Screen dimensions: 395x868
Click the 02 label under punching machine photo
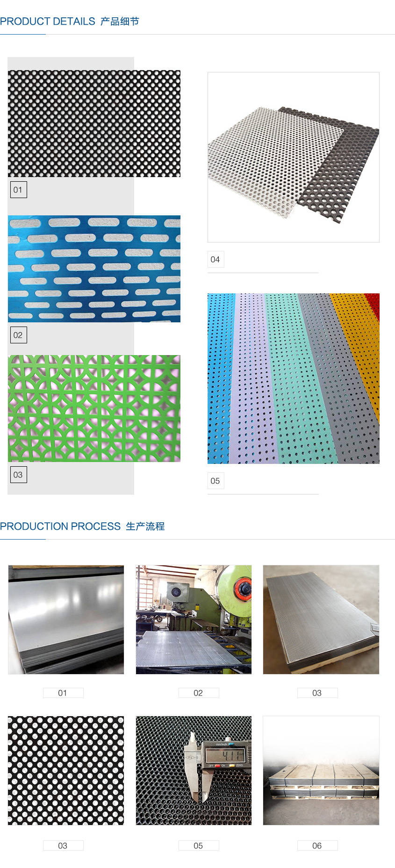coord(199,693)
